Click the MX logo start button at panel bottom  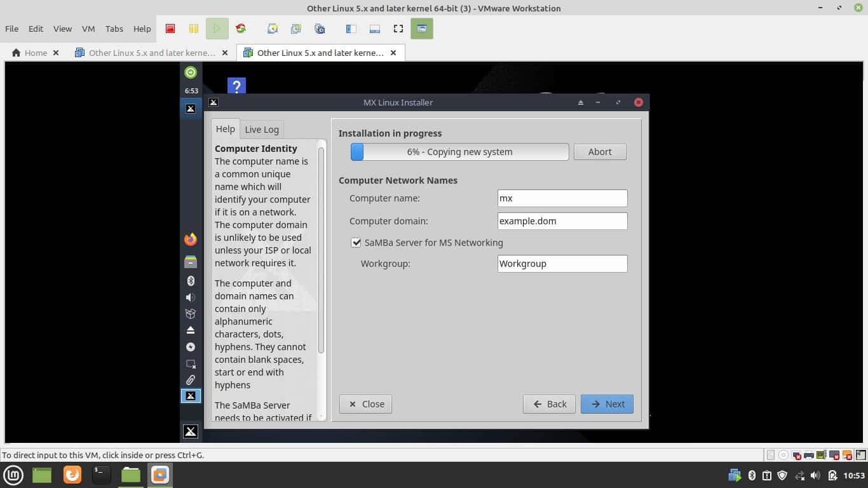[x=191, y=431]
